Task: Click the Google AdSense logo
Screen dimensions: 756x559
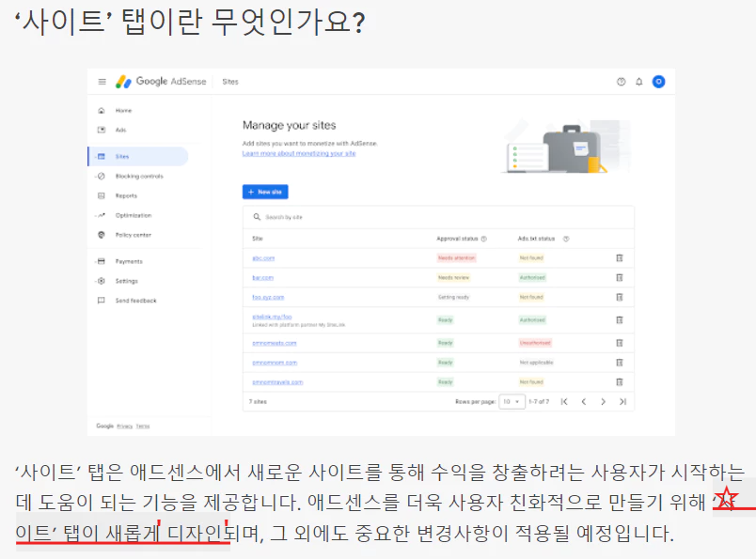Action: click(x=161, y=82)
